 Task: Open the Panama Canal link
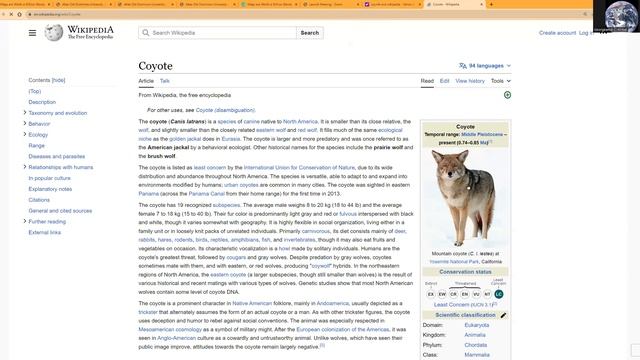207,194
